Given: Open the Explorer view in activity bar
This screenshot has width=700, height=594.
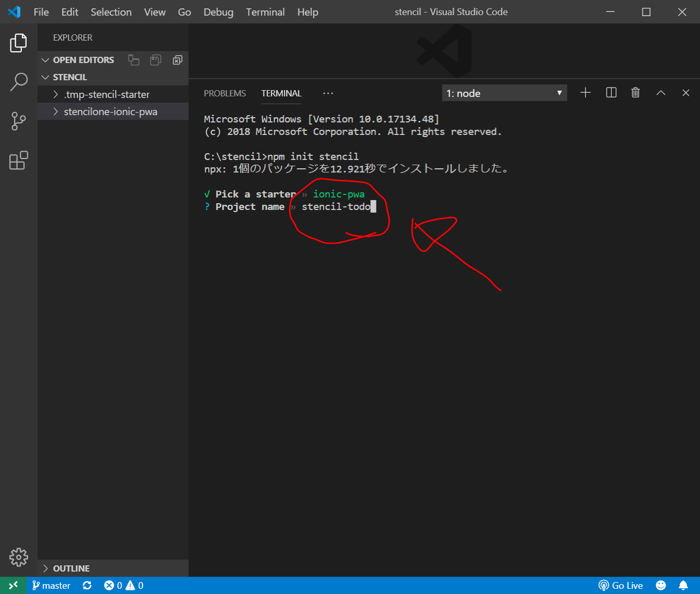Looking at the screenshot, I should pos(18,43).
